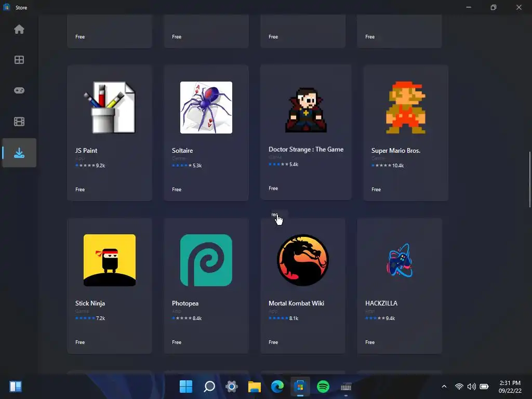Click the Free price on Photopea card
Image resolution: width=532 pixels, height=399 pixels.
pos(177,342)
